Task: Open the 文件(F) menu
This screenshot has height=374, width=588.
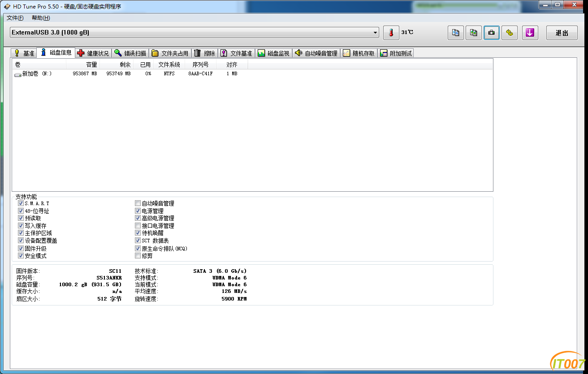Action: pyautogui.click(x=15, y=18)
